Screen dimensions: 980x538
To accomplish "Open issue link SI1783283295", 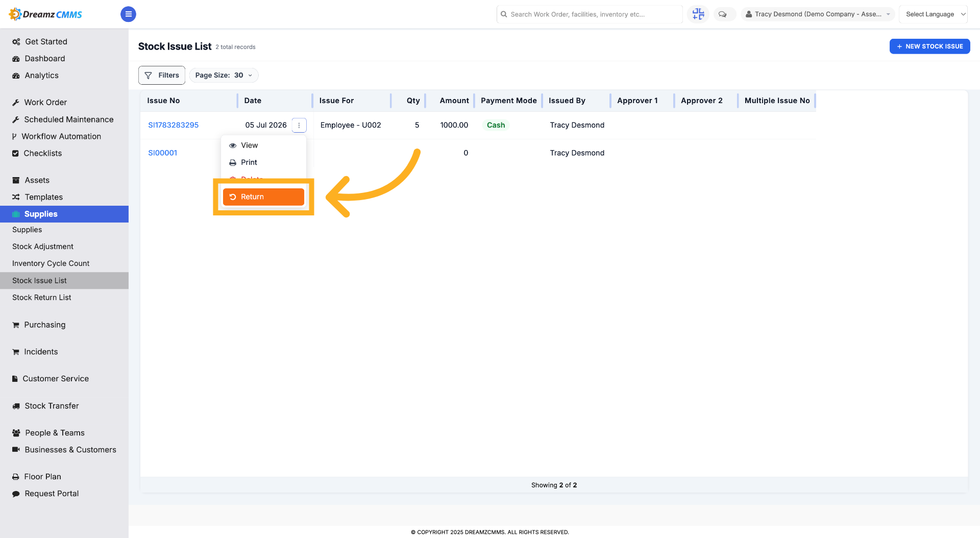I will pos(173,125).
